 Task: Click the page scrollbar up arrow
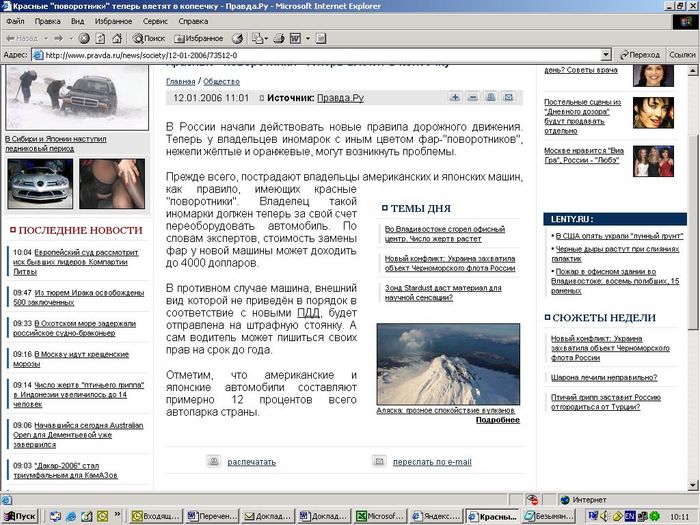click(693, 71)
